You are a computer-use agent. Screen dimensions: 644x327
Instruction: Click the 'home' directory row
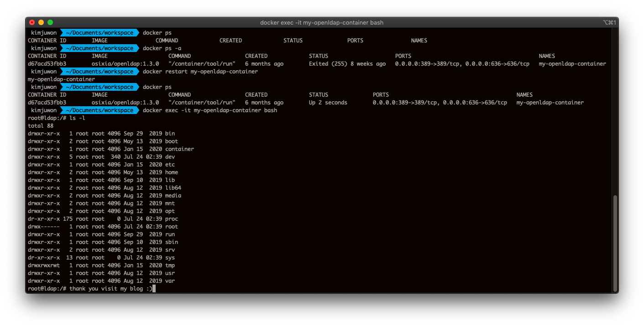click(103, 172)
